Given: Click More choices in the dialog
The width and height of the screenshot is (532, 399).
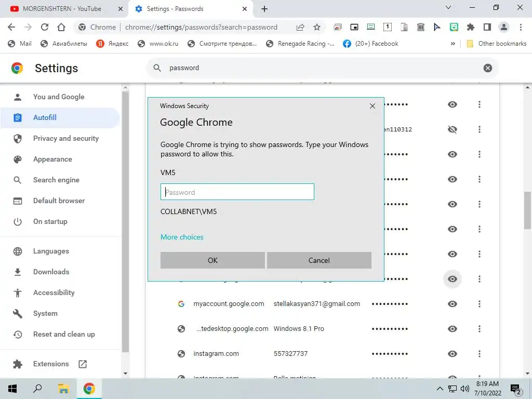Looking at the screenshot, I should pyautogui.click(x=182, y=237).
